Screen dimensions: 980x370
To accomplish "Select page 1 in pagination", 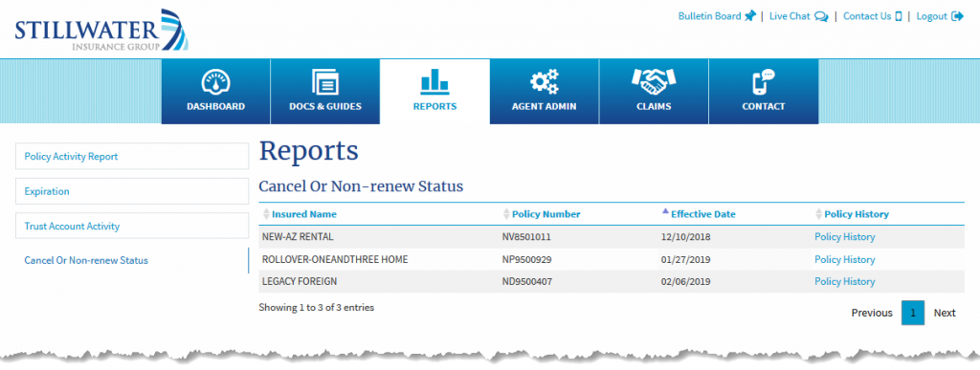I will coord(912,313).
